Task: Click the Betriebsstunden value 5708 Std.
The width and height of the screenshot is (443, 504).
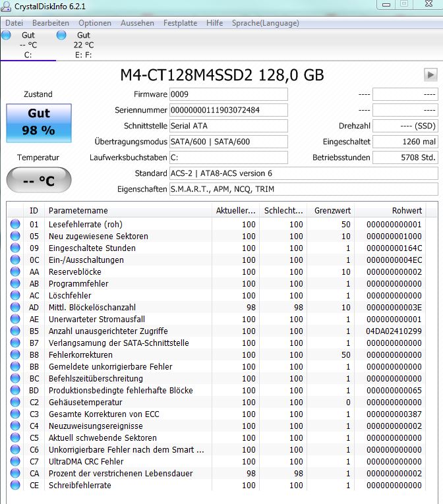Action: (x=405, y=157)
